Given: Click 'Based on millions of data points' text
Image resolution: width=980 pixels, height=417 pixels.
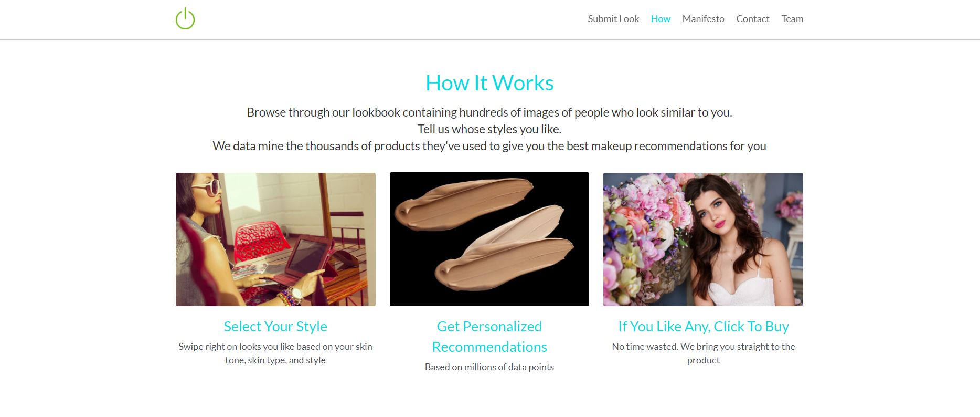Looking at the screenshot, I should click(489, 367).
